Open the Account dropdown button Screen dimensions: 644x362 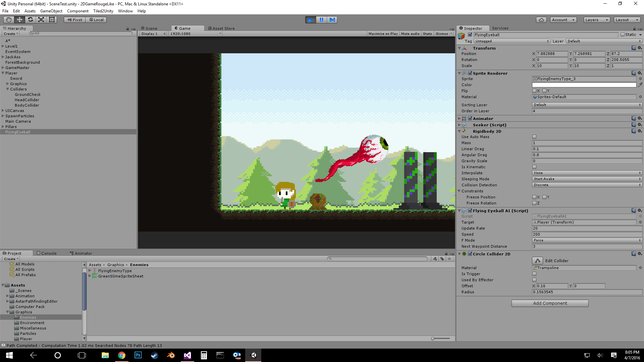[x=563, y=20]
